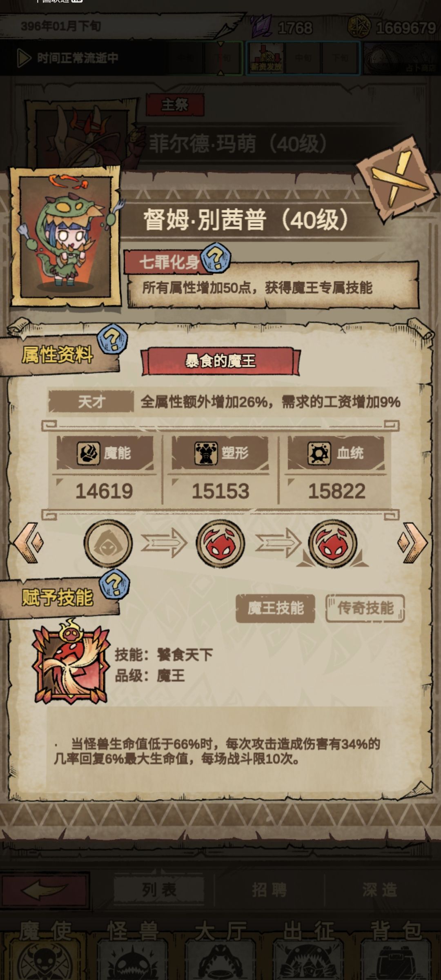Toggle time flow play button
This screenshot has height=980, width=441.
pyautogui.click(x=24, y=58)
